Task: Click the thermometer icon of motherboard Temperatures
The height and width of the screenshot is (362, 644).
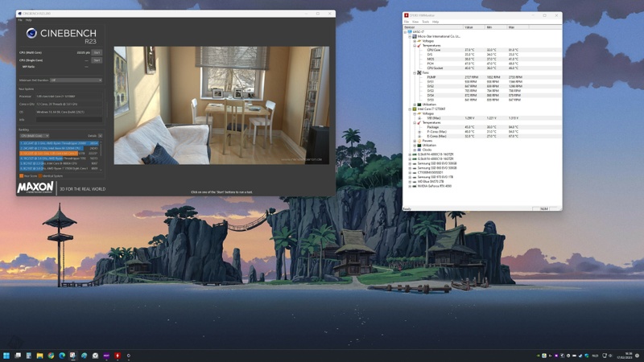Action: click(x=419, y=46)
